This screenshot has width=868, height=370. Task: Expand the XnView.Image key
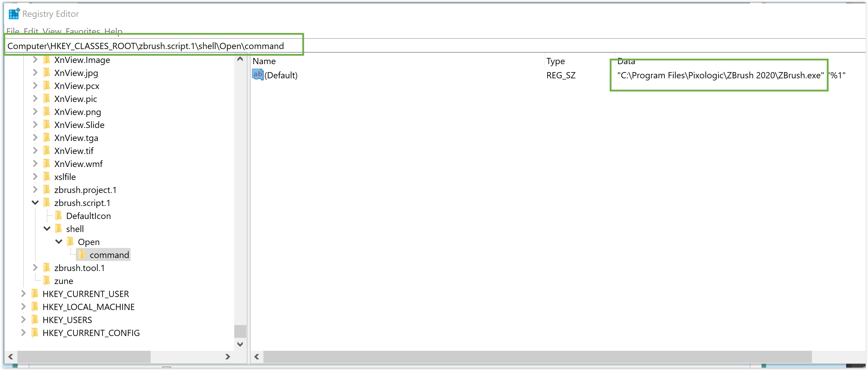tap(35, 60)
